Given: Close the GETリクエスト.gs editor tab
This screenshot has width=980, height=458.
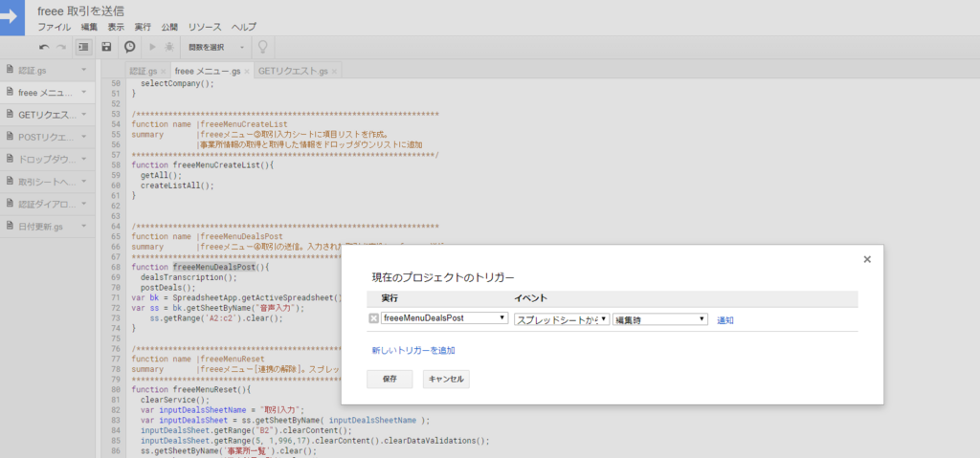Looking at the screenshot, I should (334, 72).
